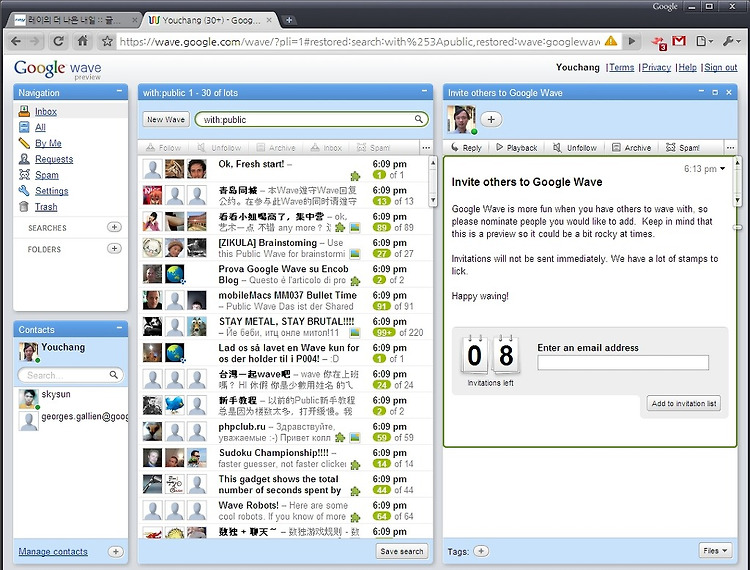Click Spam in the search panel toolbar
Viewport: 750px width, 570px height.
374,148
